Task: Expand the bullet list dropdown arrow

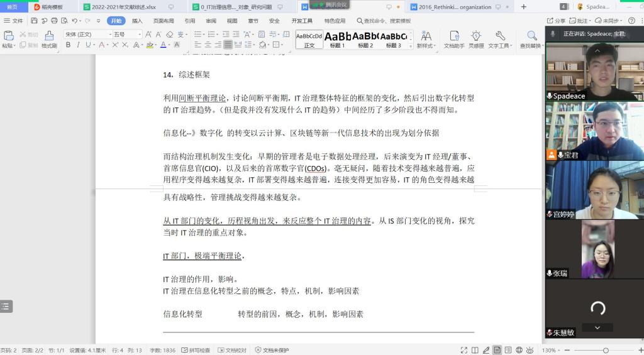Action: [x=204, y=35]
